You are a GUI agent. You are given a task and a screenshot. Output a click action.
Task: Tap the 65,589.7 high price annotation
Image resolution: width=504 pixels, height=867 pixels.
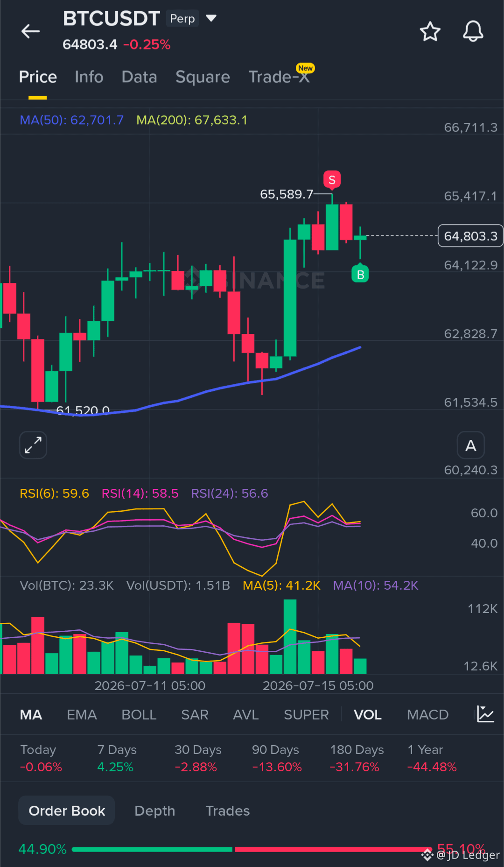click(287, 194)
